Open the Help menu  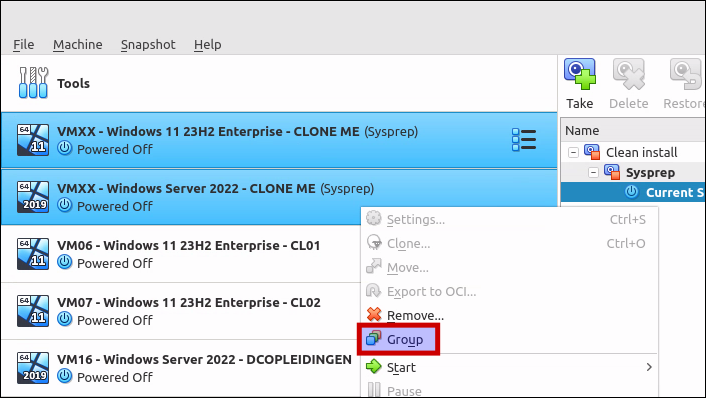208,45
